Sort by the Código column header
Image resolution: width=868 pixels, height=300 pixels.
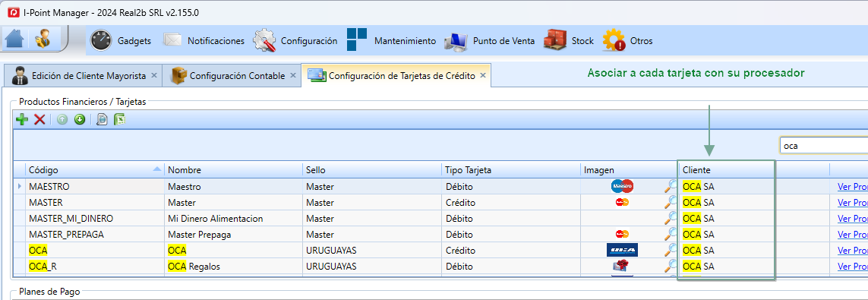(x=95, y=170)
